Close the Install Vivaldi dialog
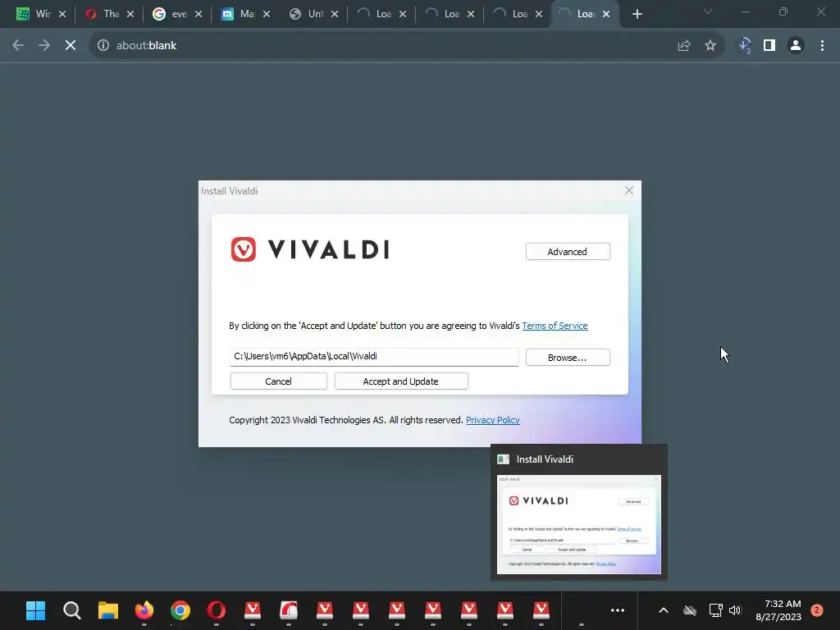Screen dimensions: 840x630 pos(629,190)
